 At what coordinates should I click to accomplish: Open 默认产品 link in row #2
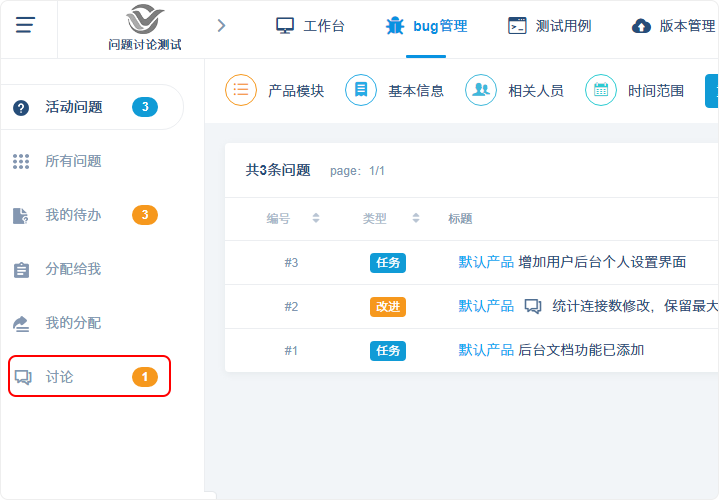point(486,306)
